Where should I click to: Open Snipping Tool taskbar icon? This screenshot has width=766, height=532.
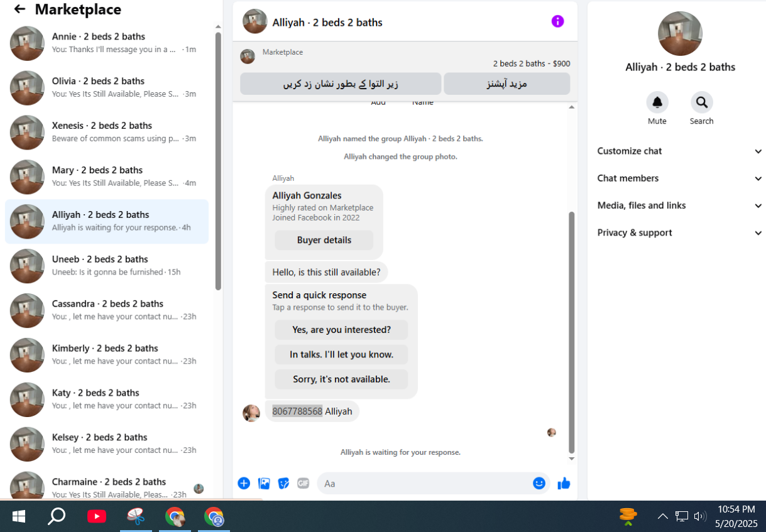point(136,516)
